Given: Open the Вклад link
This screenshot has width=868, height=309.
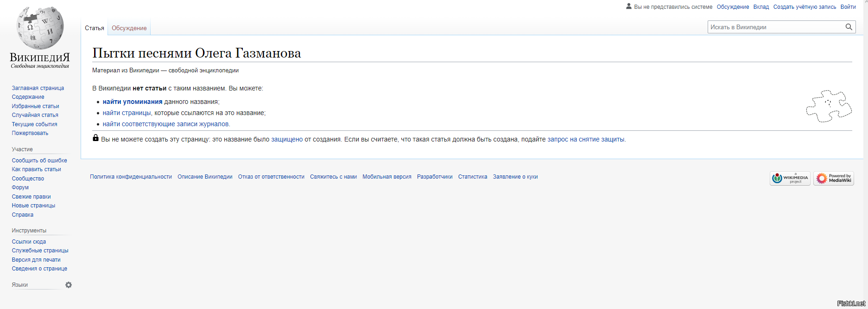Looking at the screenshot, I should (x=761, y=7).
